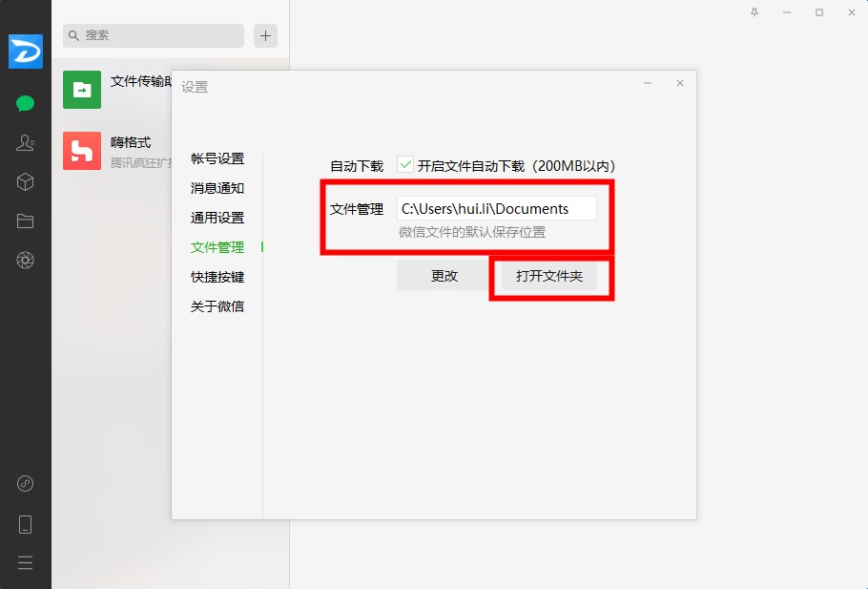The width and height of the screenshot is (868, 589).
Task: Uncheck the 开启文件自动下载 checkbox
Action: point(405,164)
